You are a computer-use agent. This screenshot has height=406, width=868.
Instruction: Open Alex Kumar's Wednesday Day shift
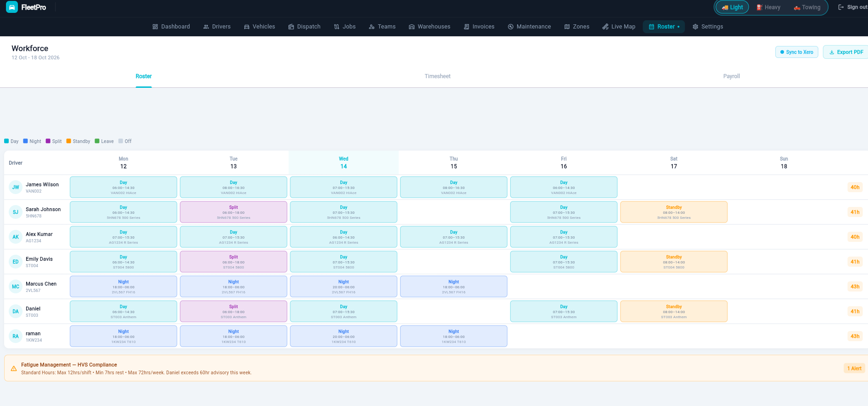click(344, 237)
